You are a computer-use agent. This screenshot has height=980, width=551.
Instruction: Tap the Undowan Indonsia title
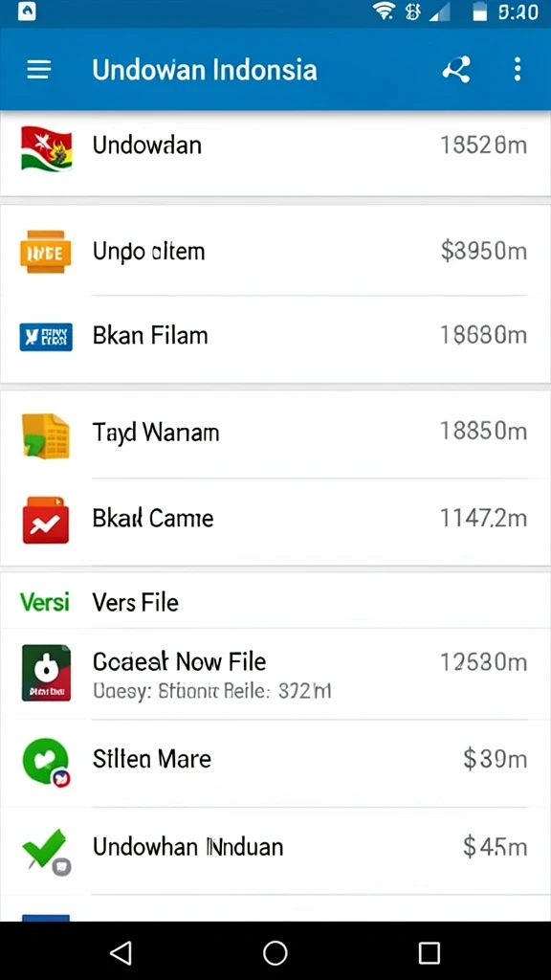[x=205, y=69]
